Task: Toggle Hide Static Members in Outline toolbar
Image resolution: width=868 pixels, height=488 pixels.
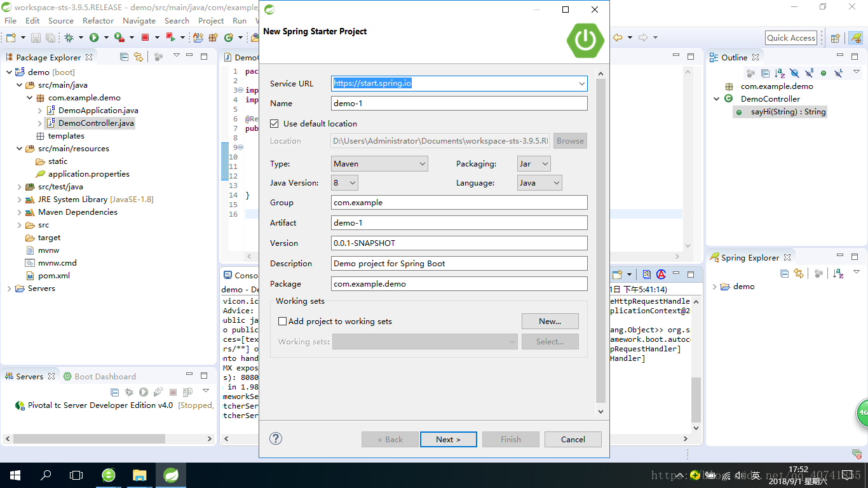Action: tap(809, 73)
